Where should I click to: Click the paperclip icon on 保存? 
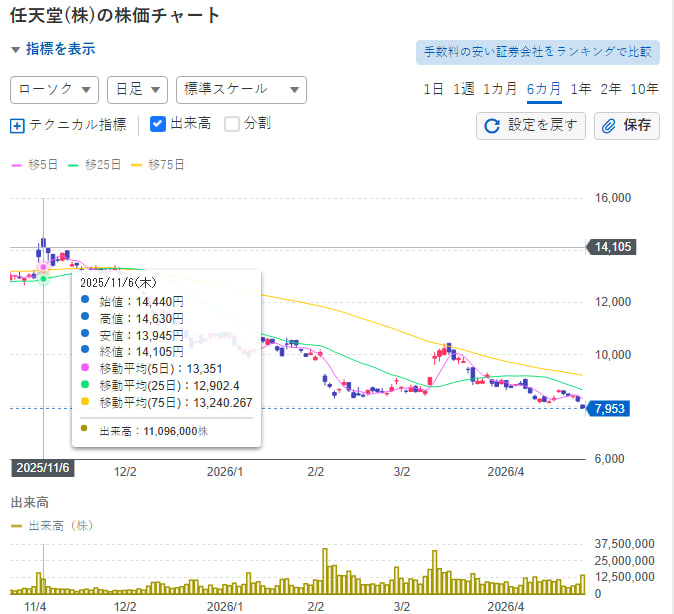(x=608, y=126)
